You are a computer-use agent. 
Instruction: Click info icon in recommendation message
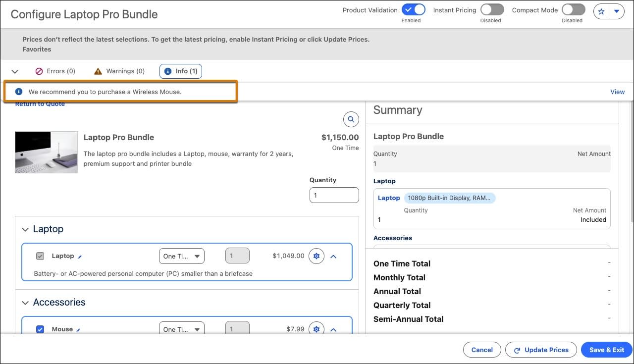(x=19, y=92)
